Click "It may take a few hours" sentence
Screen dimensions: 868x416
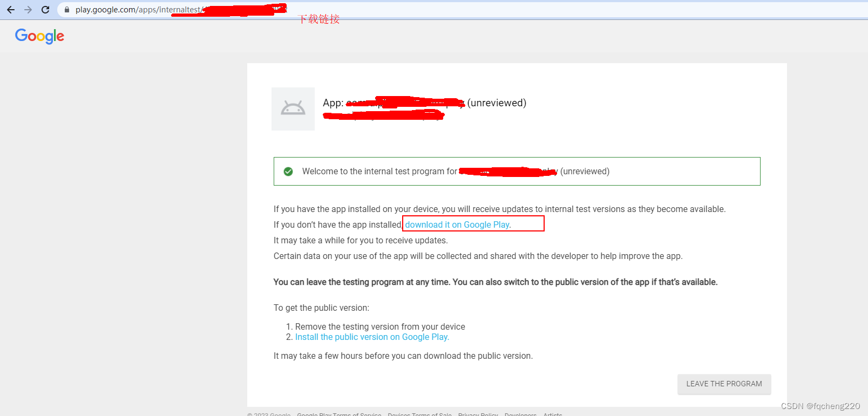pyautogui.click(x=403, y=356)
